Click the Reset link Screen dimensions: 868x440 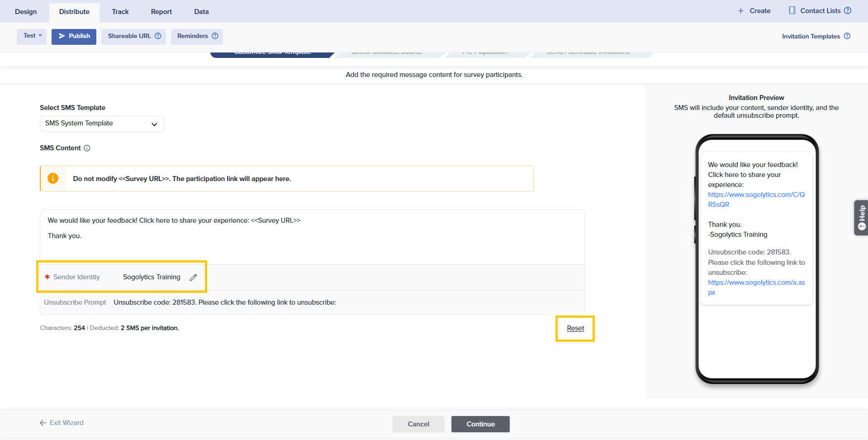point(575,328)
